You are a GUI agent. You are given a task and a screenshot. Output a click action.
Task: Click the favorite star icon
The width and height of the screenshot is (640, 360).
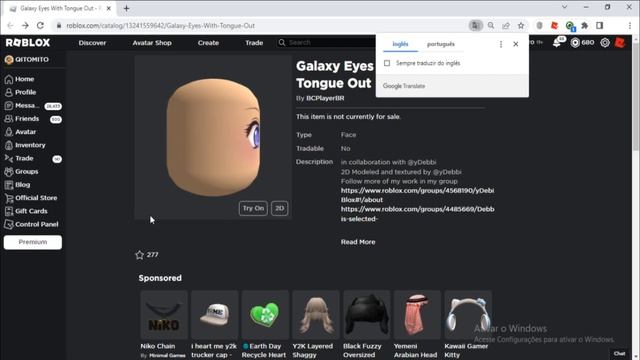(x=140, y=255)
